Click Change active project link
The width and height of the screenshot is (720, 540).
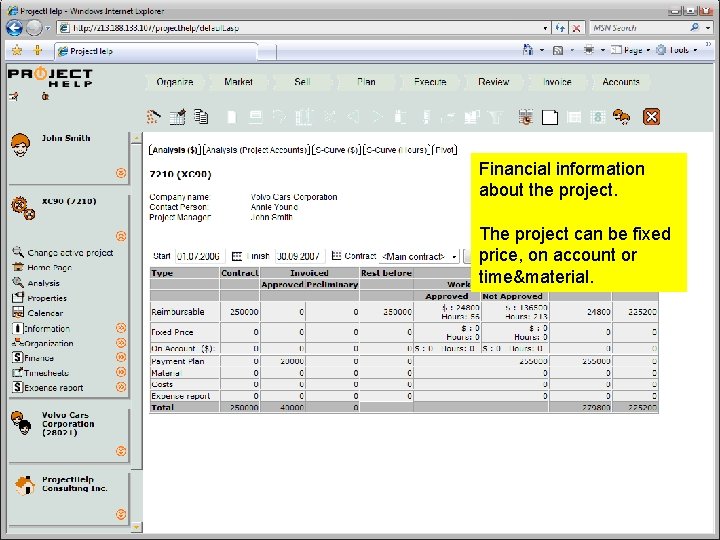pos(70,253)
